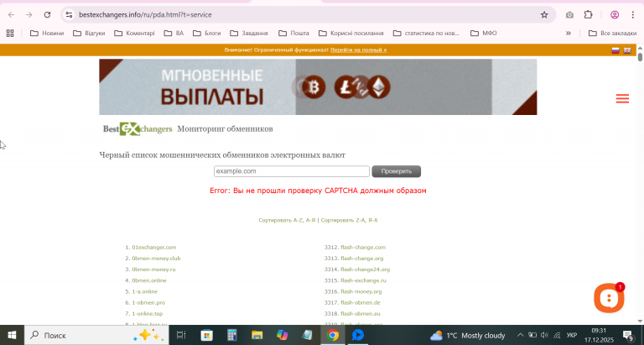Go forward with the browser forward arrow

[x=29, y=15]
